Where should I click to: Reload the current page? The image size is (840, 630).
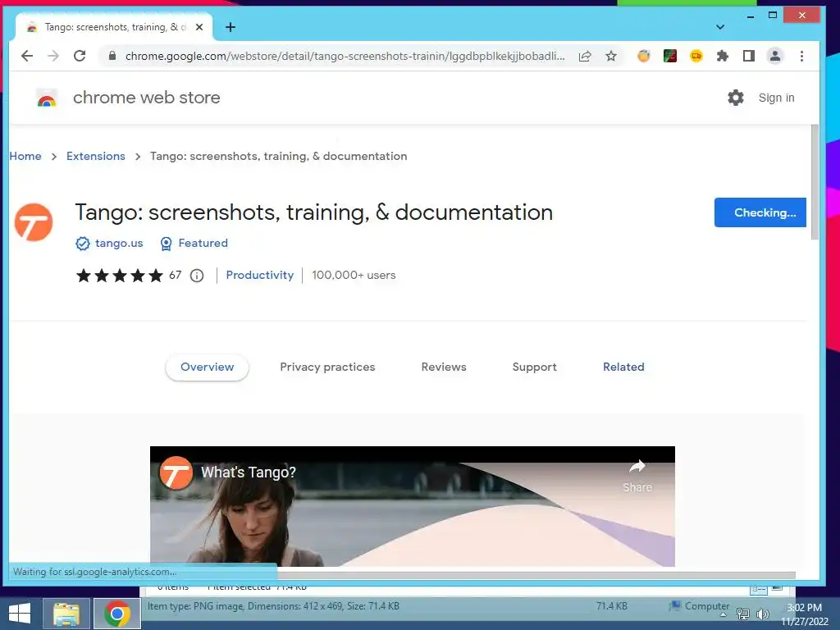80,56
